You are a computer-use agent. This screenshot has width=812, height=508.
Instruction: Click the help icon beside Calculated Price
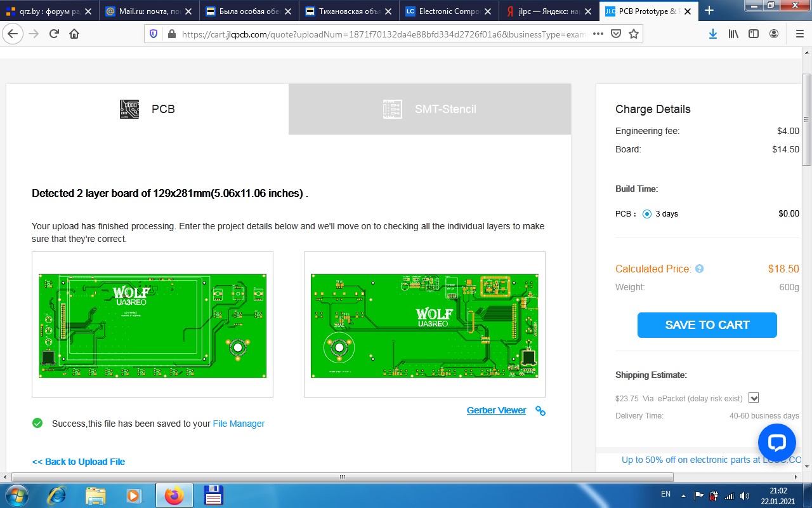tap(699, 269)
